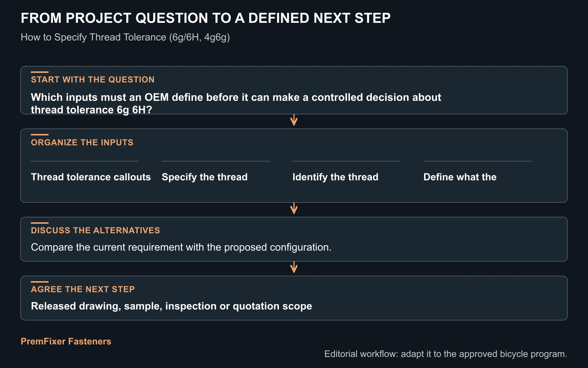This screenshot has height=368, width=588.
Task: Click the Editorial workflow footer note
Action: coord(446,354)
